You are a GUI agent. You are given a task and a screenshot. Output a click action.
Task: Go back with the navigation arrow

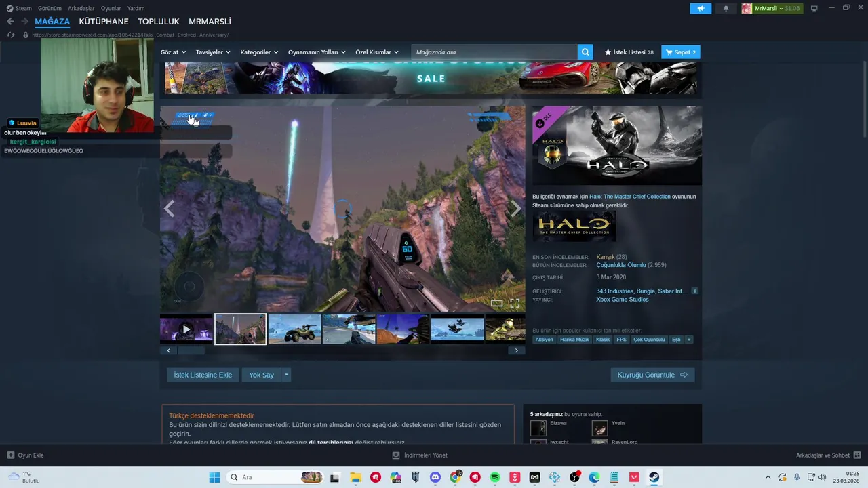10,21
